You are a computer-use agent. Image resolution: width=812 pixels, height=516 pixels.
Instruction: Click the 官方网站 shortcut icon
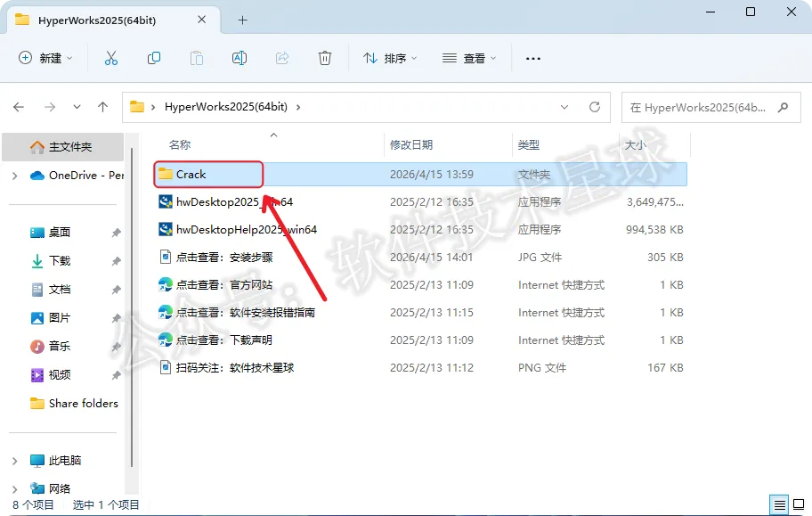pyautogui.click(x=166, y=284)
